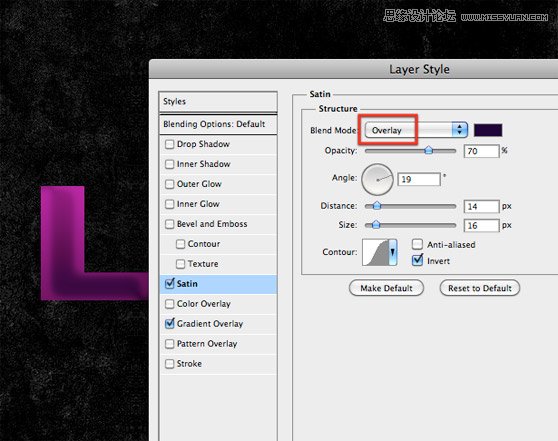Click the Opacity value field showing 70
Image resolution: width=558 pixels, height=441 pixels.
pos(481,151)
